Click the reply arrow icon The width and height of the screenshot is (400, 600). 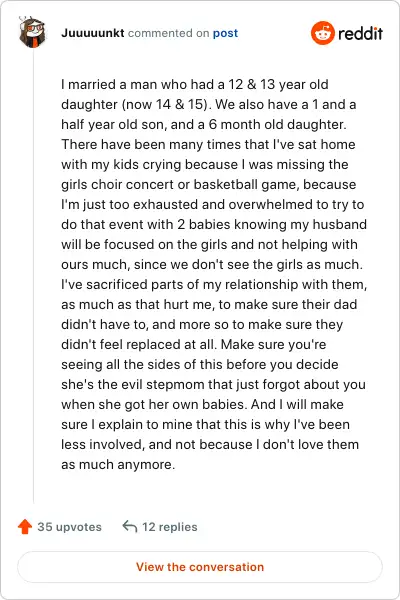coord(130,527)
